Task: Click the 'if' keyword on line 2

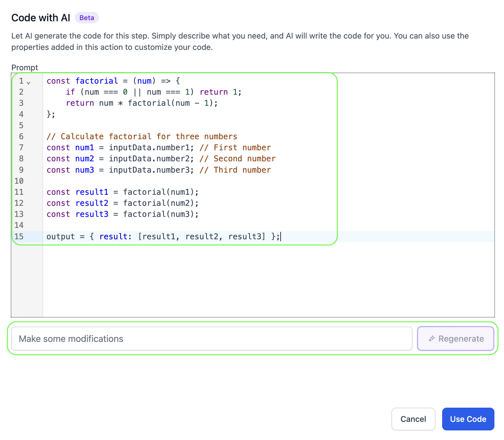Action: [x=70, y=92]
